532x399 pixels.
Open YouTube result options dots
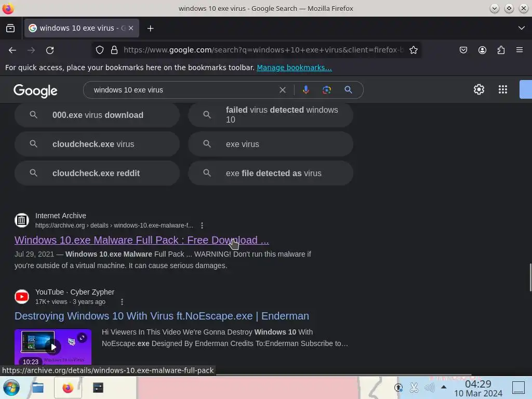pyautogui.click(x=122, y=302)
